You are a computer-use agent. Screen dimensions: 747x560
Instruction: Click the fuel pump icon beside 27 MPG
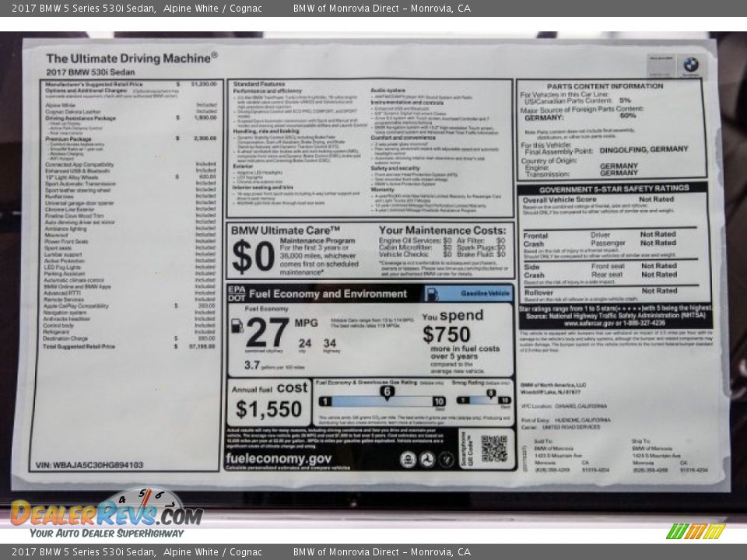(237, 326)
